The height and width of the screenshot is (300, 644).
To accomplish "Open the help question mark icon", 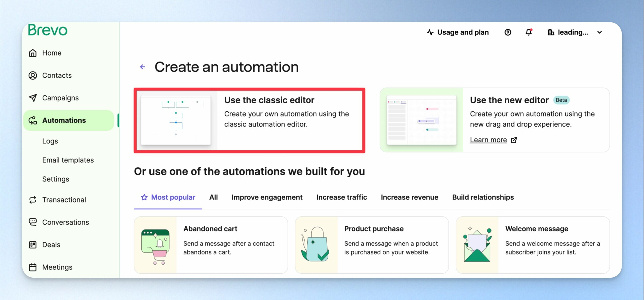I will click(508, 32).
